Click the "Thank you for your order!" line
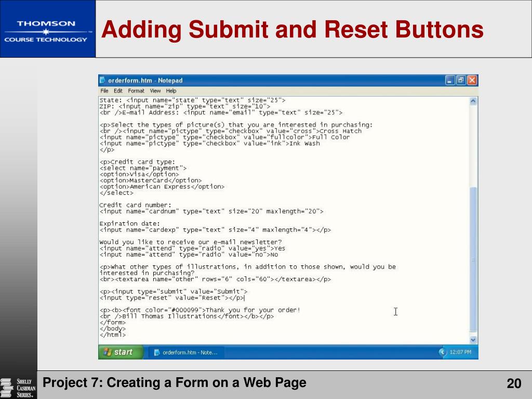 click(x=200, y=310)
